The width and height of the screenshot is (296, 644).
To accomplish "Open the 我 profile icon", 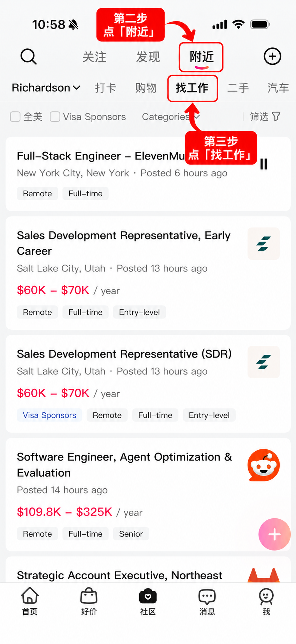I will (266, 596).
